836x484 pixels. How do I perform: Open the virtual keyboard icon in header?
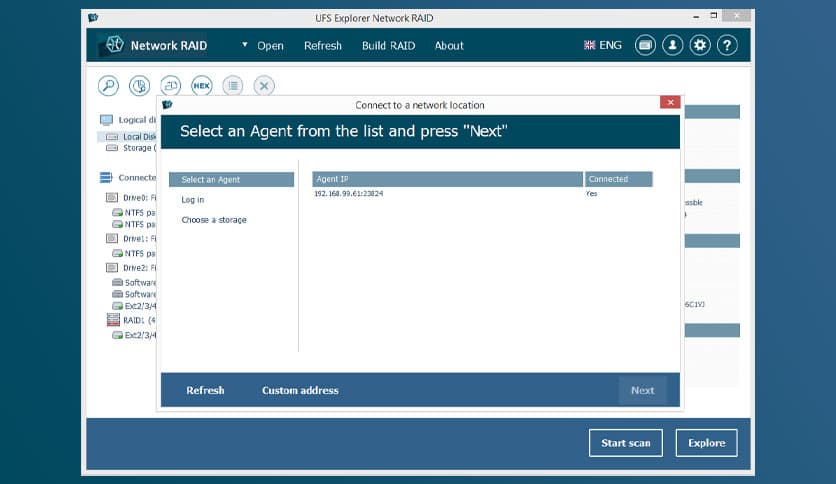(x=645, y=45)
